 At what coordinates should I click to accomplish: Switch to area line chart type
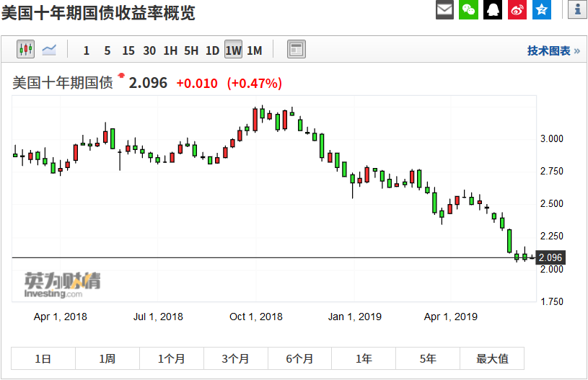point(49,49)
